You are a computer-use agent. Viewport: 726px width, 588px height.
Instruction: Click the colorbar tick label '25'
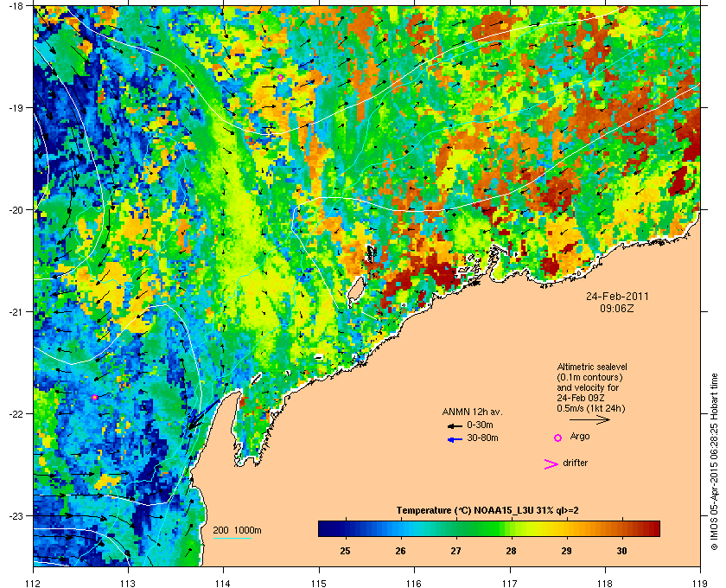click(x=346, y=551)
